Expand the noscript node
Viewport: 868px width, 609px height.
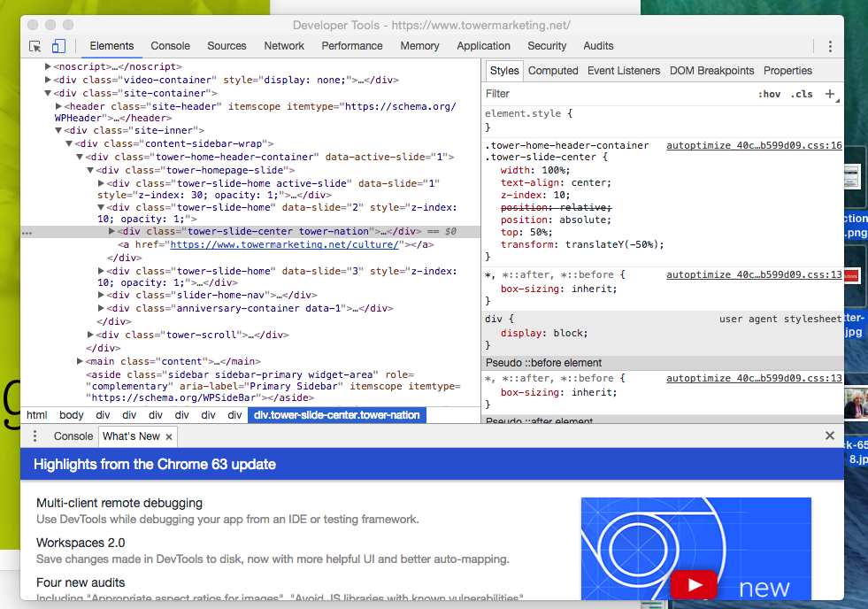pos(48,66)
